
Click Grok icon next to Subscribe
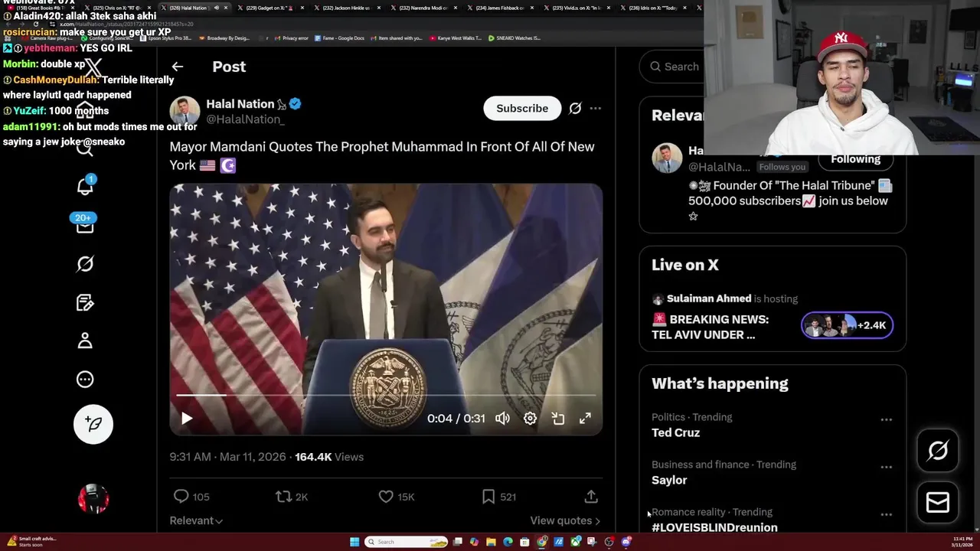point(575,109)
